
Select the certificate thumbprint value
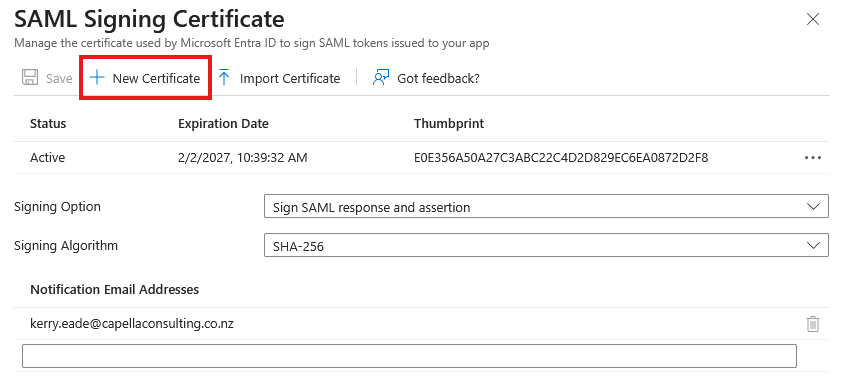(x=561, y=158)
